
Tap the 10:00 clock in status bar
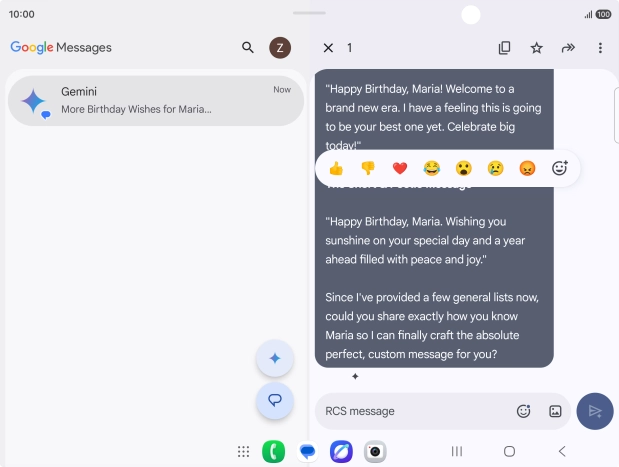click(x=21, y=14)
